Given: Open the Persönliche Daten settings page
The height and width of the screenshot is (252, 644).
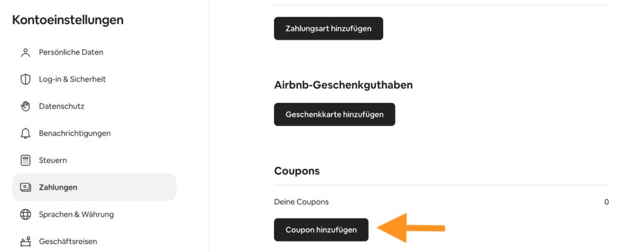Looking at the screenshot, I should point(71,52).
